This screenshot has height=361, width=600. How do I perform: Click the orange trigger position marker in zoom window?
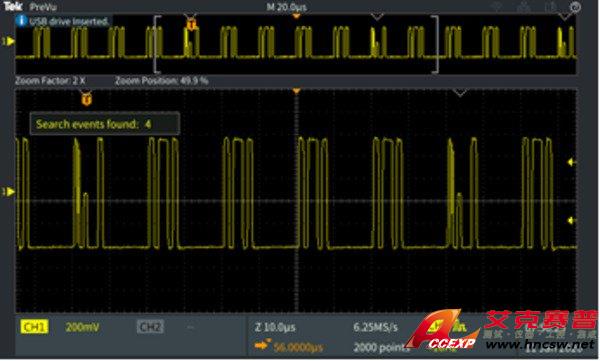point(296,91)
